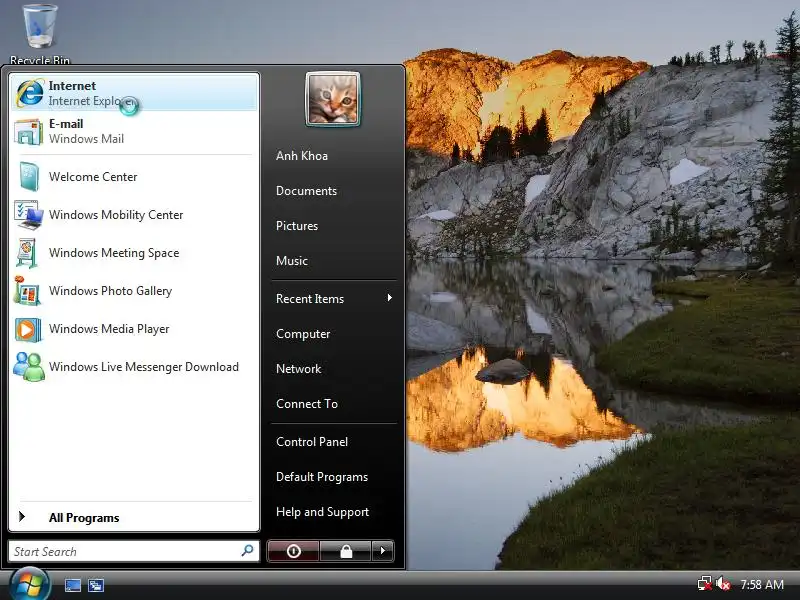Click the E-mail Windows Mail label

tap(86, 132)
